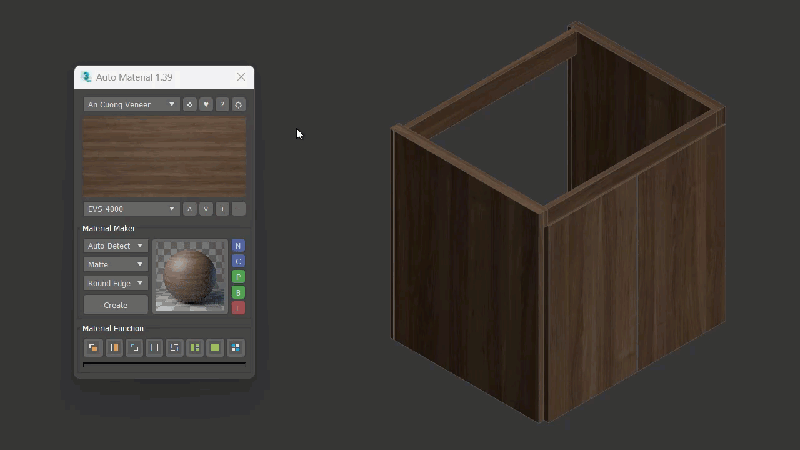The width and height of the screenshot is (800, 450).
Task: Click the red swatch button below B
Action: [x=239, y=308]
